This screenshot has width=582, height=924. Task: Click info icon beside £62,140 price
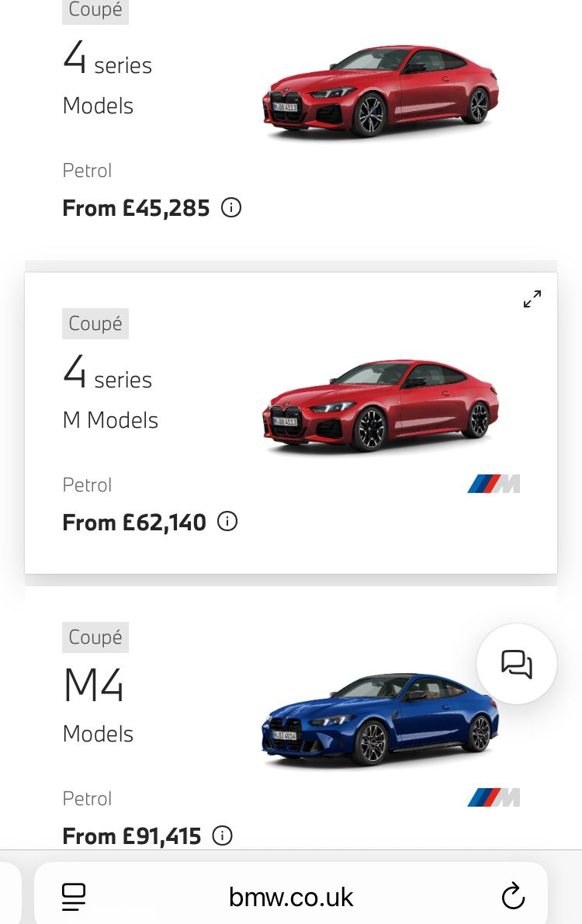[227, 522]
